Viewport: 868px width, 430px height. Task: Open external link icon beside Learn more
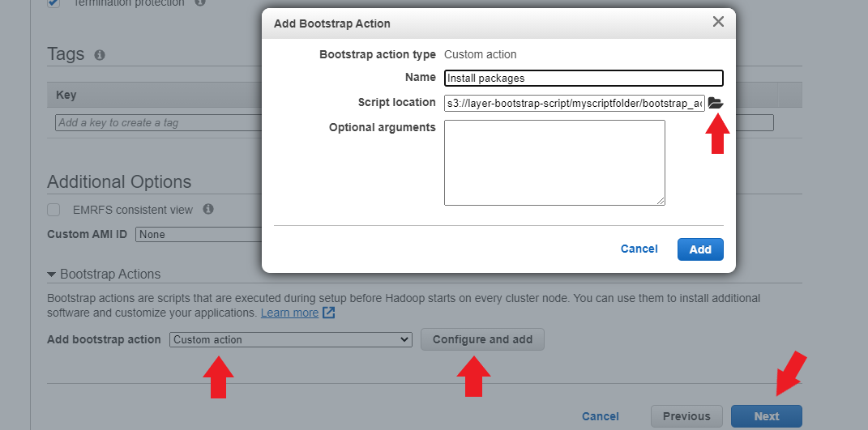click(329, 313)
